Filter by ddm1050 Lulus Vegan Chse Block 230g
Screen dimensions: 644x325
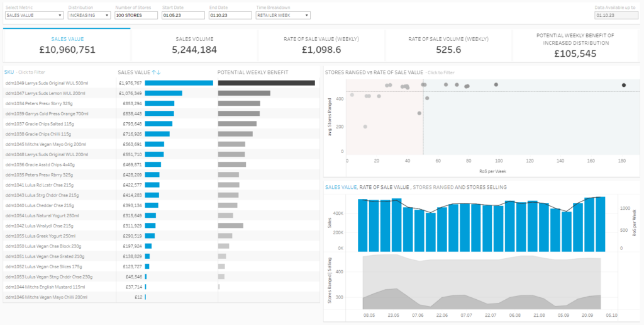[43, 246]
